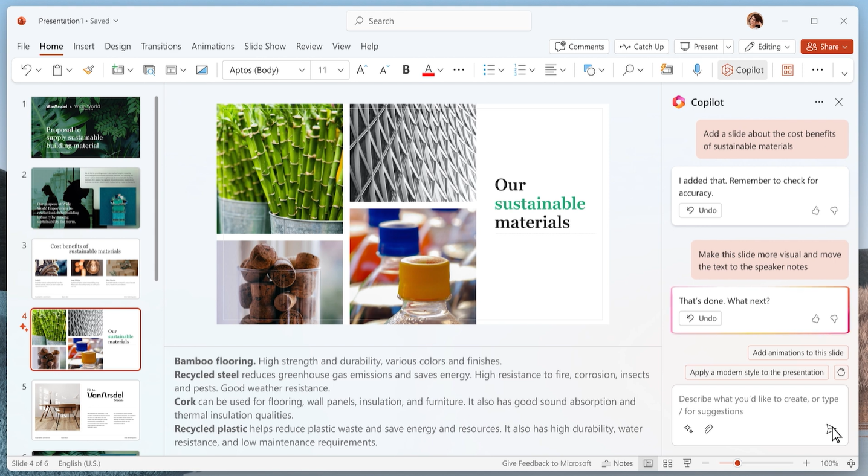Apply red font color with A icon

428,70
